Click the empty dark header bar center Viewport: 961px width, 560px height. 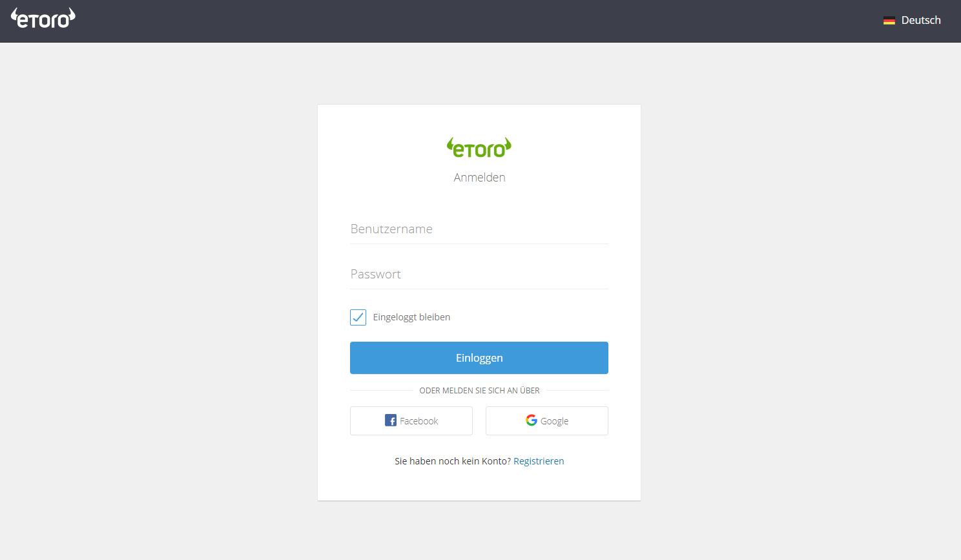480,21
